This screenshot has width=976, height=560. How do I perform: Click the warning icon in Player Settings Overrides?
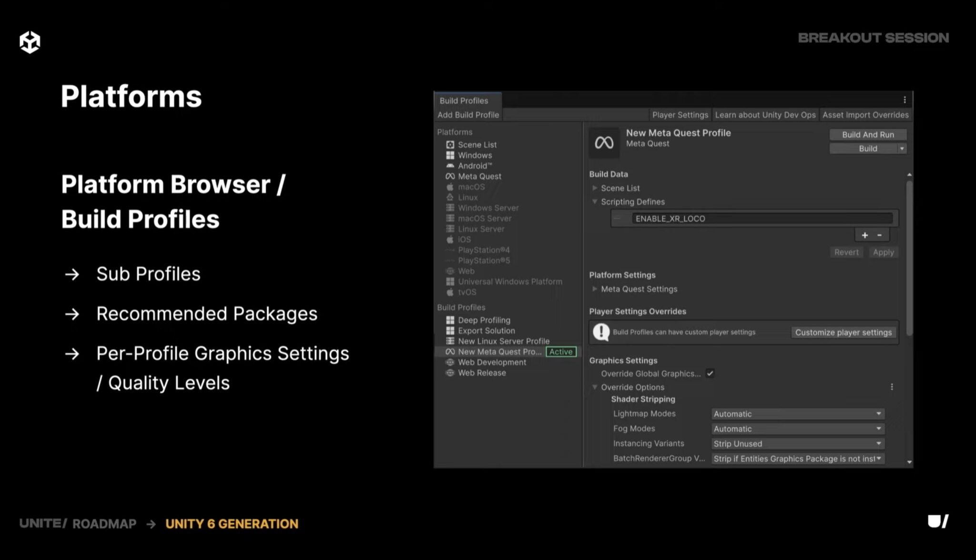(x=601, y=332)
